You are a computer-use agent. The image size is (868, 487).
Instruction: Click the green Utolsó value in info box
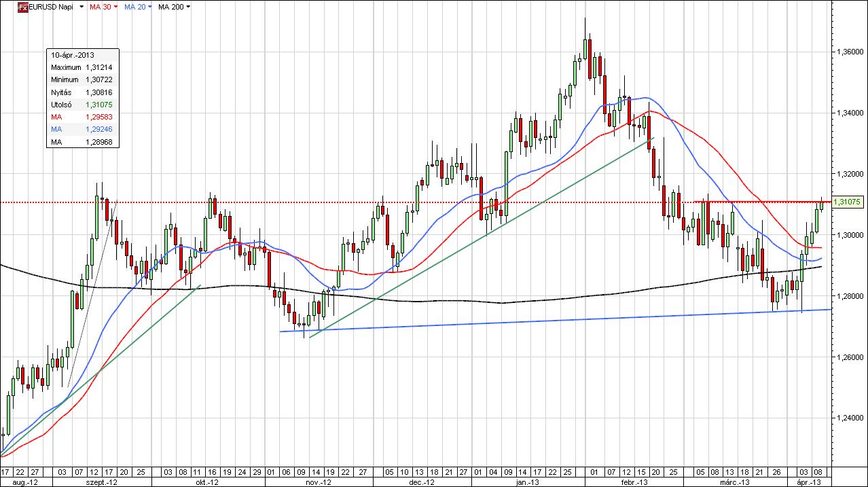(98, 105)
